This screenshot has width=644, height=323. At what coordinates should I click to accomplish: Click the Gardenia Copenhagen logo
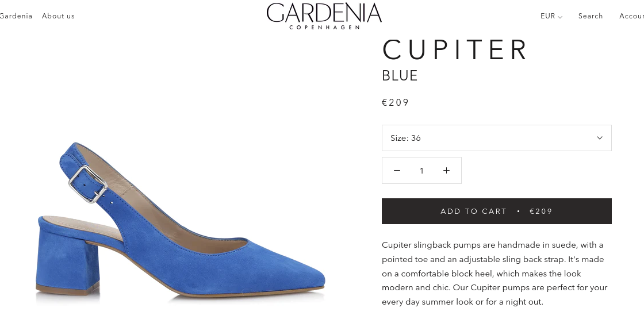click(x=324, y=16)
